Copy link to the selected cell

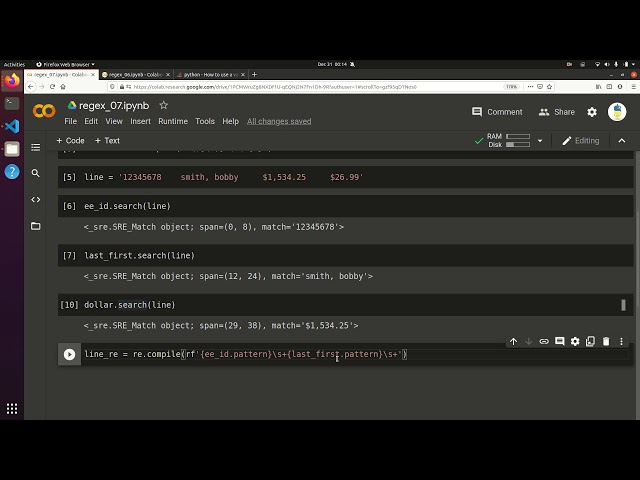[x=544, y=341]
